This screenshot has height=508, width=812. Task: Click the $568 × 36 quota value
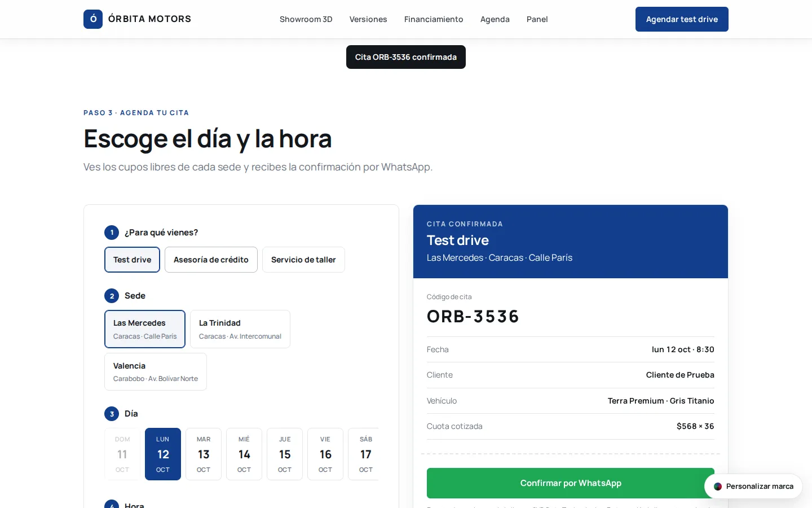[x=695, y=426]
